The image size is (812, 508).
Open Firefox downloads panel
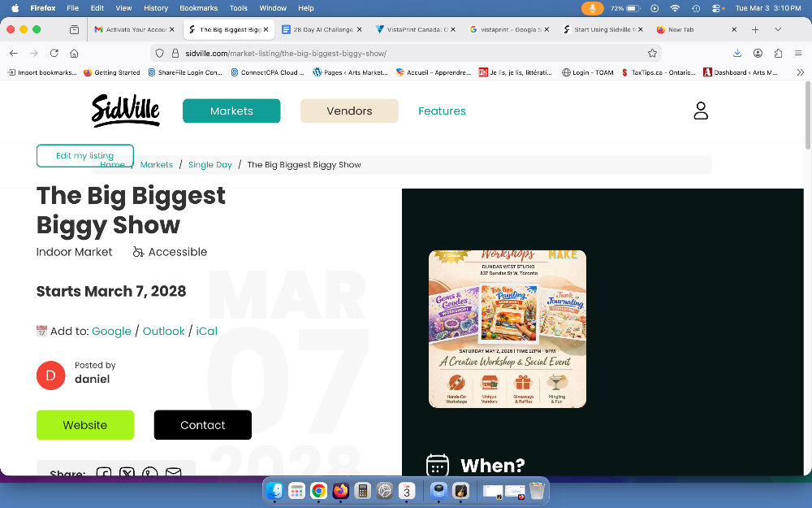point(737,53)
